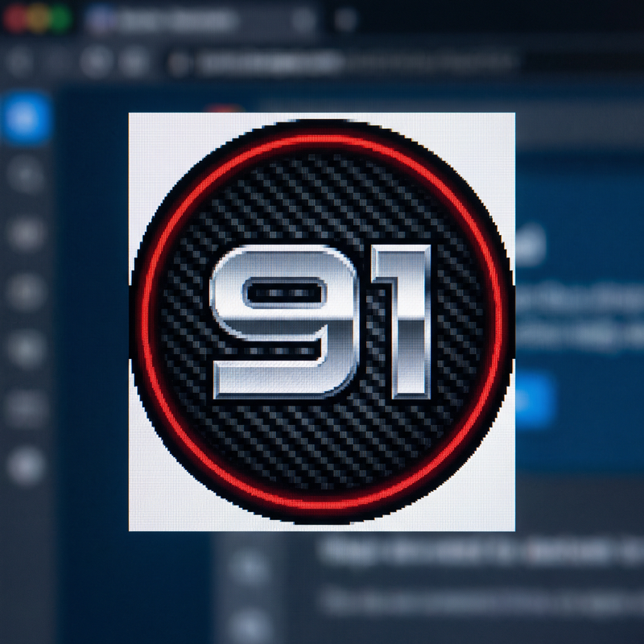
Task: Click the 91 carbon-fiber logo image
Action: pos(322,322)
